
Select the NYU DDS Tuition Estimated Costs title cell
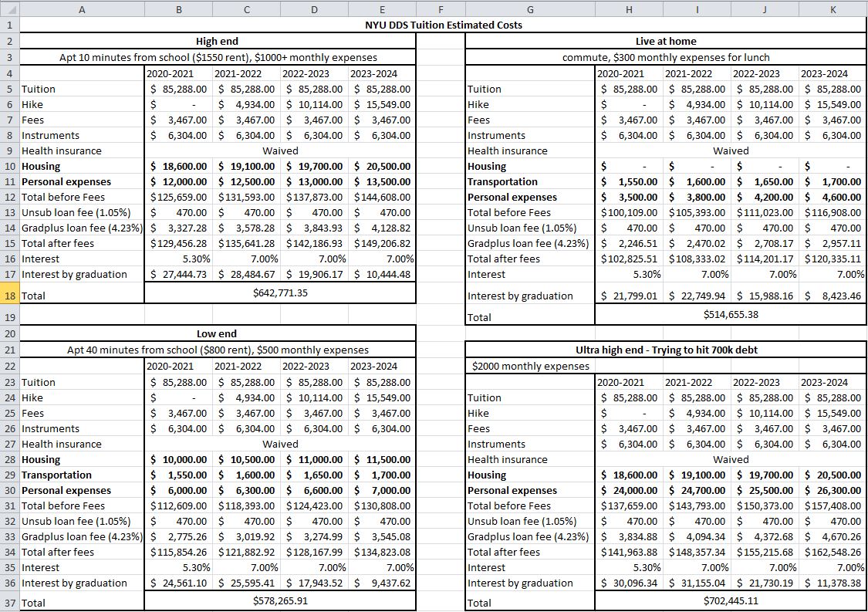[x=443, y=25]
